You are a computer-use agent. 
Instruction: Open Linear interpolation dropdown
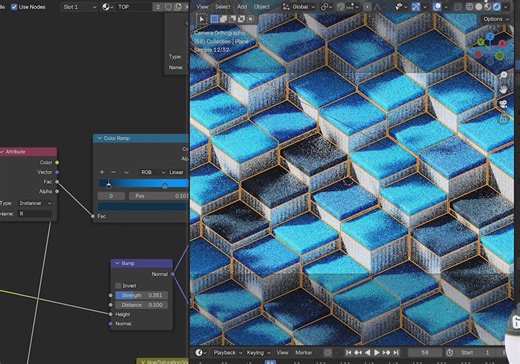178,172
